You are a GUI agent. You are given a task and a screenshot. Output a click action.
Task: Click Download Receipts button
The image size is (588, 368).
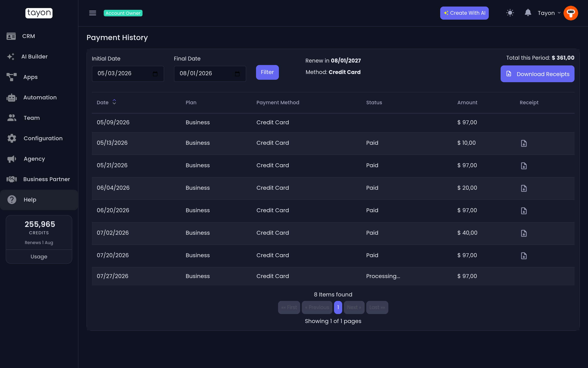[537, 74]
